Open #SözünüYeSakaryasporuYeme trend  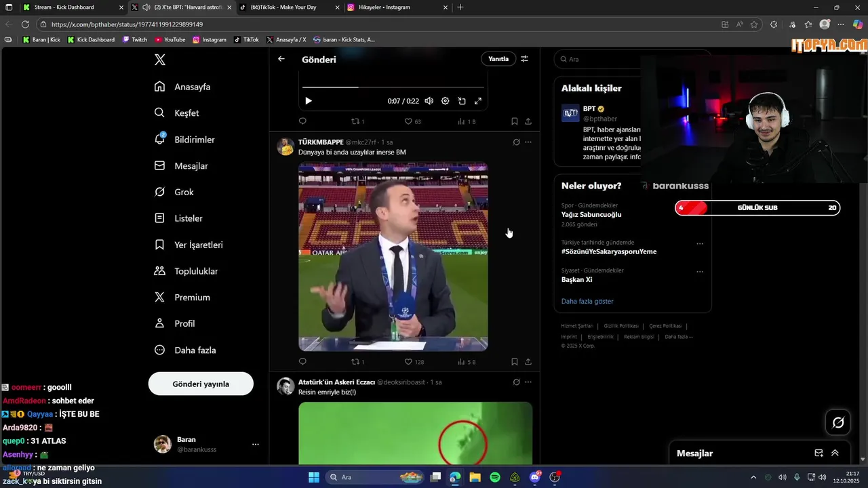tap(609, 251)
